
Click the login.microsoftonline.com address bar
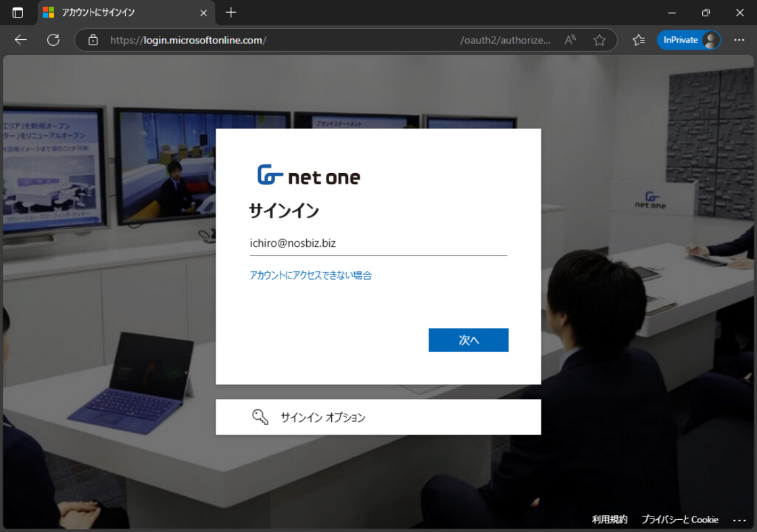click(x=304, y=40)
